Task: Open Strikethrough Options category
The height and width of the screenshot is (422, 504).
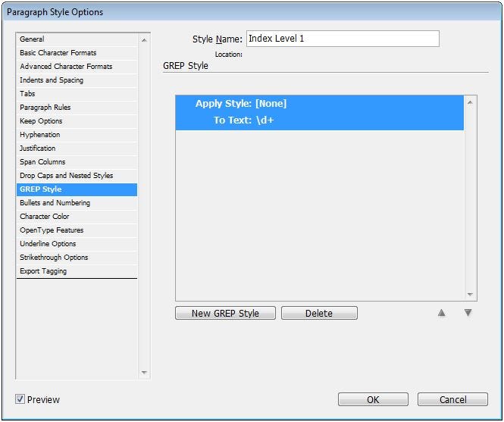Action: pos(77,258)
